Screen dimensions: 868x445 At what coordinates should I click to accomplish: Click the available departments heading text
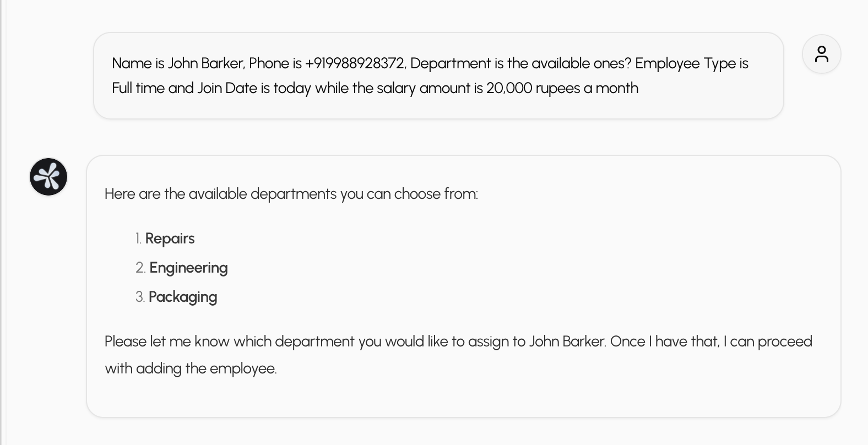click(x=291, y=194)
